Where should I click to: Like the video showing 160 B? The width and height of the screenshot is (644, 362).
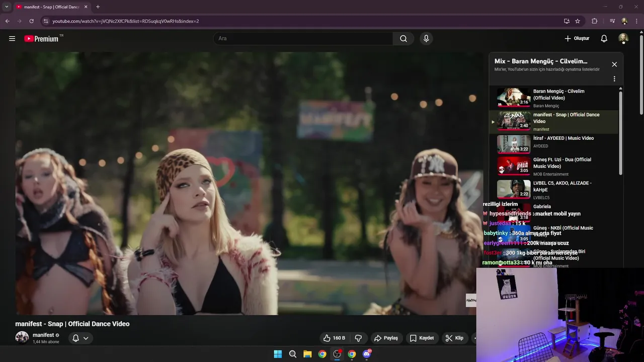tap(335, 338)
